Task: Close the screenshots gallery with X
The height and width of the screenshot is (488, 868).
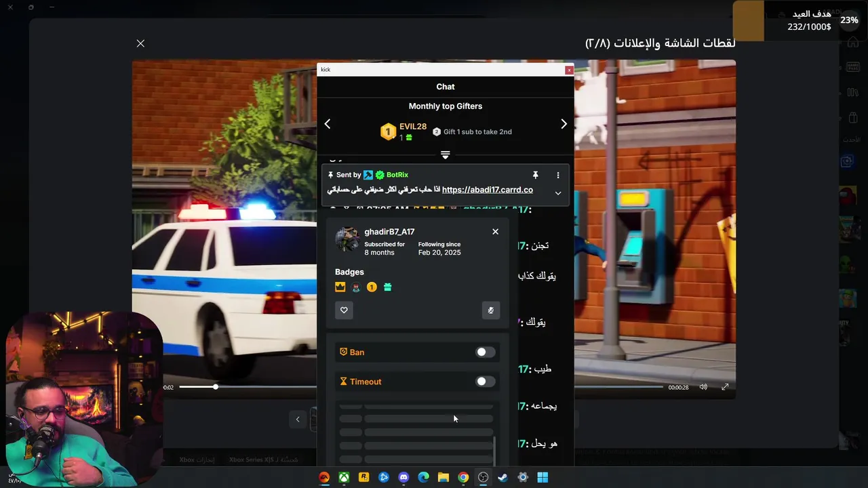Action: click(x=140, y=43)
